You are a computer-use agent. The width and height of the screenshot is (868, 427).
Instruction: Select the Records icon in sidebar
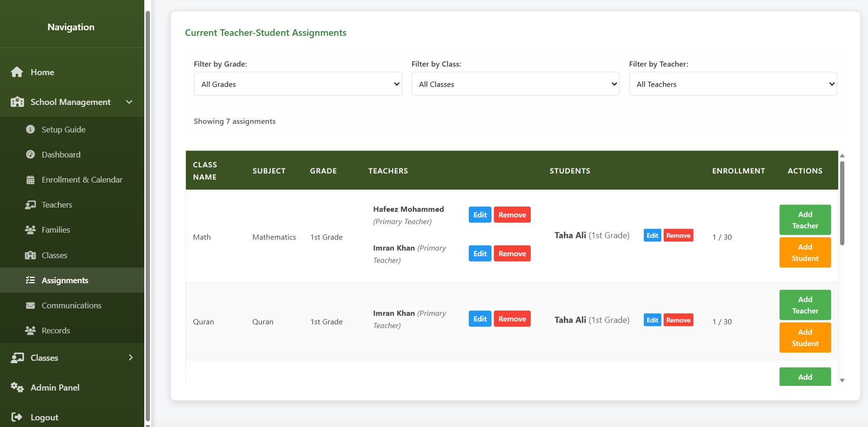[30, 330]
